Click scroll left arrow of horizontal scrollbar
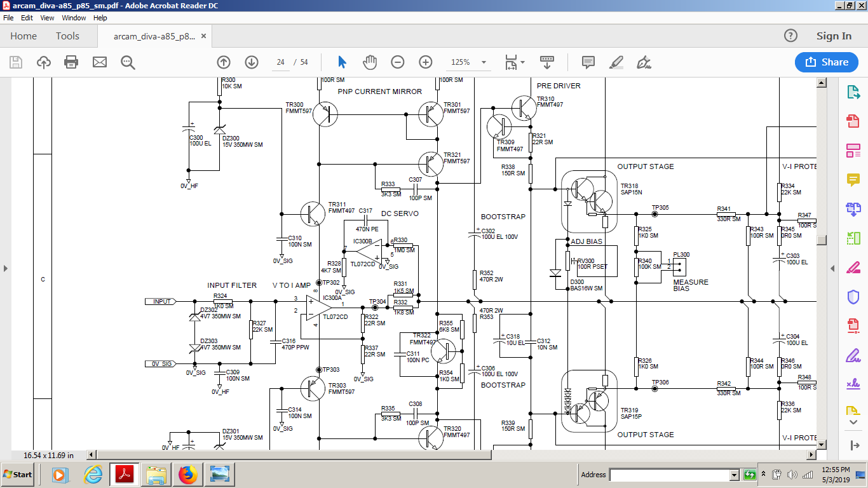 pos(92,455)
